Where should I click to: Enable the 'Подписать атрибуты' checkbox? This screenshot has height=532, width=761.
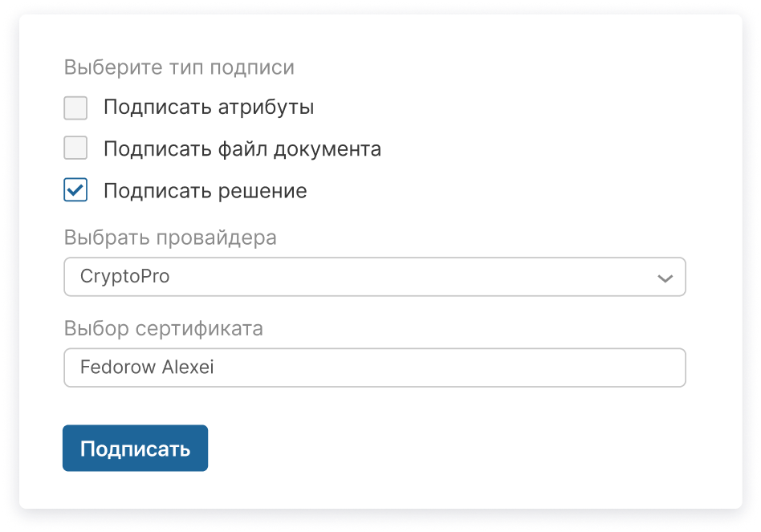tap(75, 107)
